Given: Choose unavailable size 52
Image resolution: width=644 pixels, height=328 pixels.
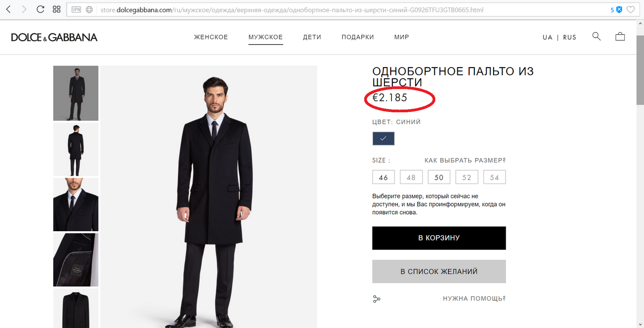Looking at the screenshot, I should tap(466, 177).
